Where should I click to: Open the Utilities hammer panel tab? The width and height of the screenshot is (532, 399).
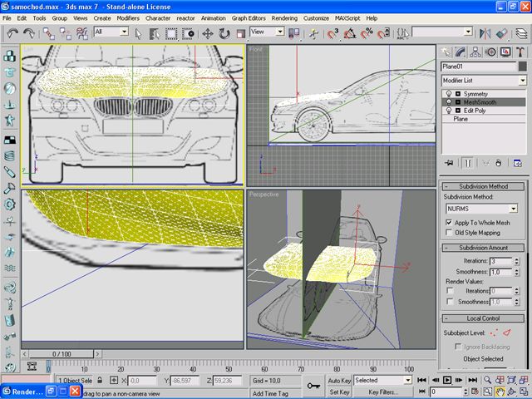520,52
